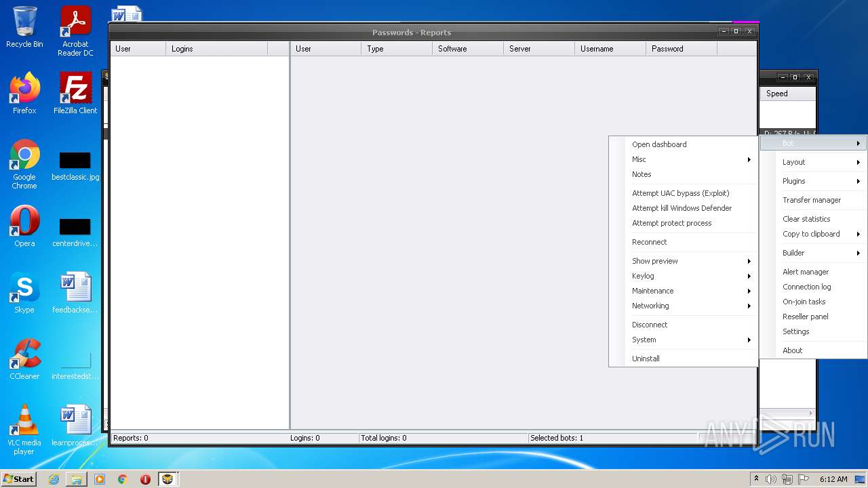The image size is (868, 488).
Task: Select learnproces Word document icon
Action: [x=75, y=426]
